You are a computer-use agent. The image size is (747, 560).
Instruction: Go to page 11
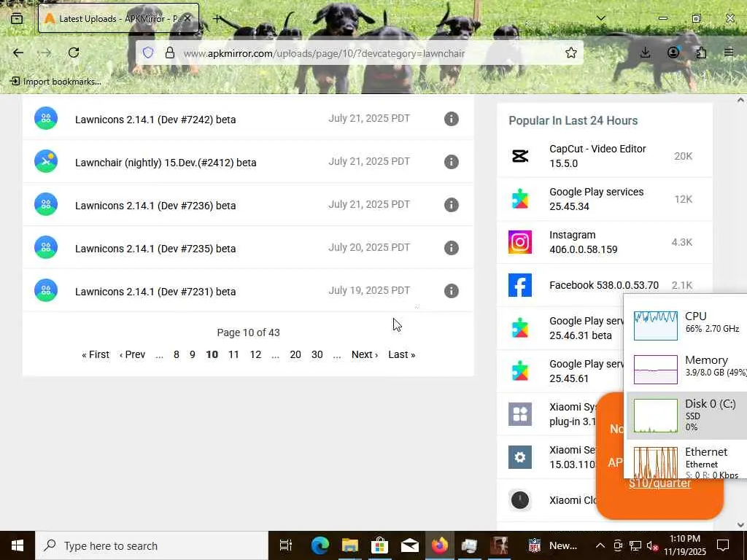click(233, 354)
